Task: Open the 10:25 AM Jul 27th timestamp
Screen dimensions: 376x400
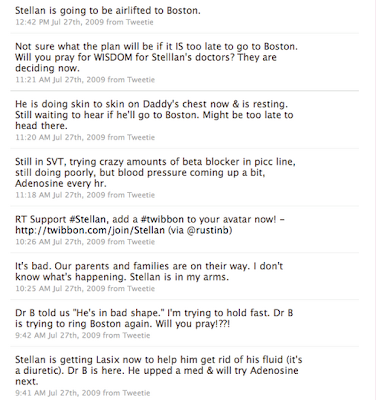Action: (x=60, y=288)
